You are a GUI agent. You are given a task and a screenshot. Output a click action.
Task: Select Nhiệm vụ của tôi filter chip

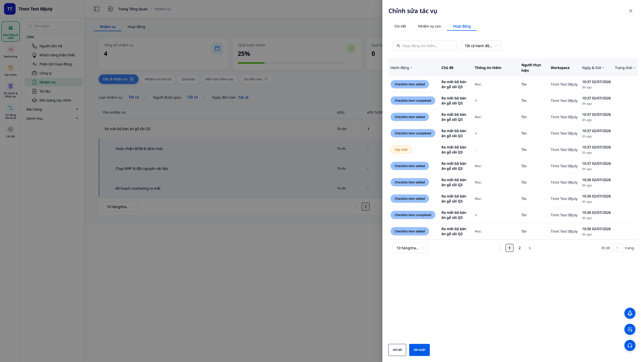pos(158,79)
